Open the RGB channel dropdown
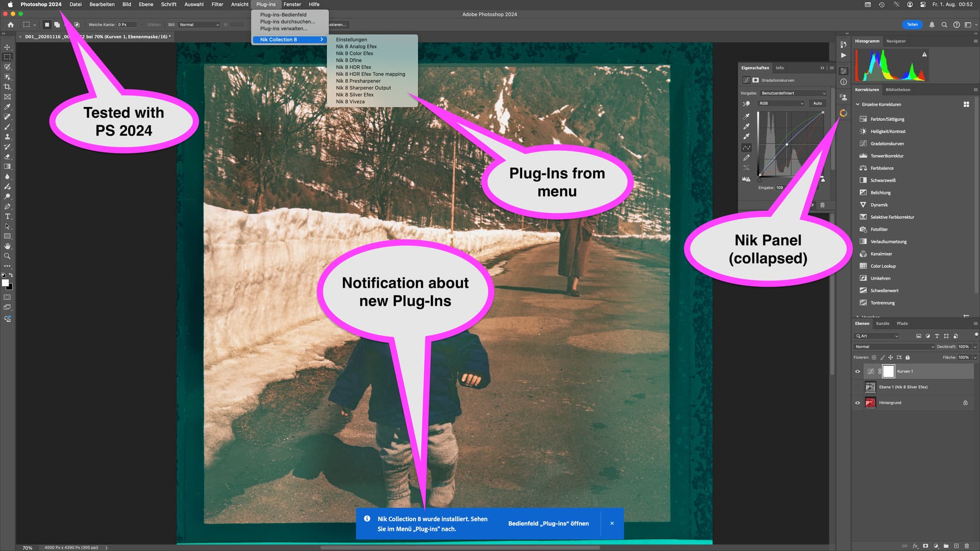The image size is (980, 551). (x=781, y=103)
